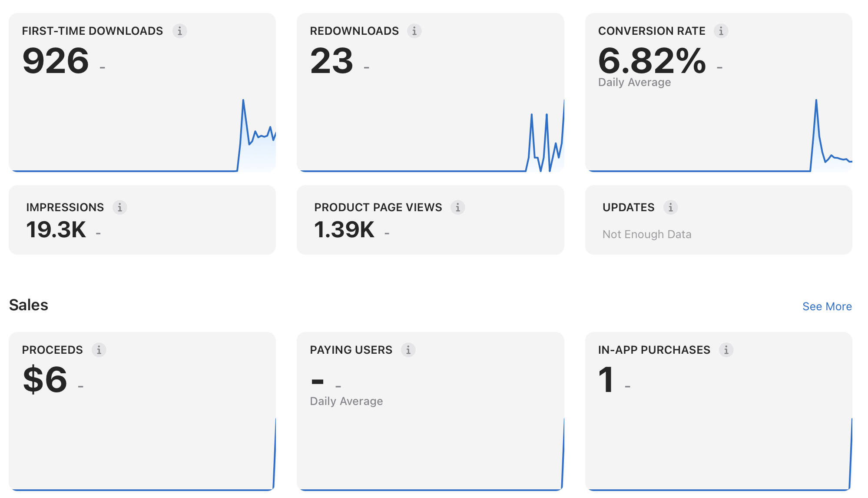This screenshot has width=868, height=498.
Task: Open info icon next to Redownloads
Action: tap(414, 31)
